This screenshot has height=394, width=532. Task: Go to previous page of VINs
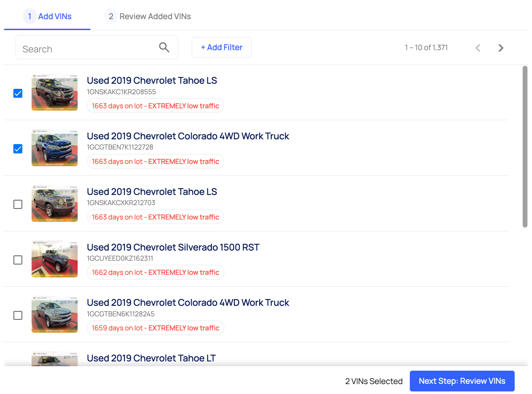point(478,48)
